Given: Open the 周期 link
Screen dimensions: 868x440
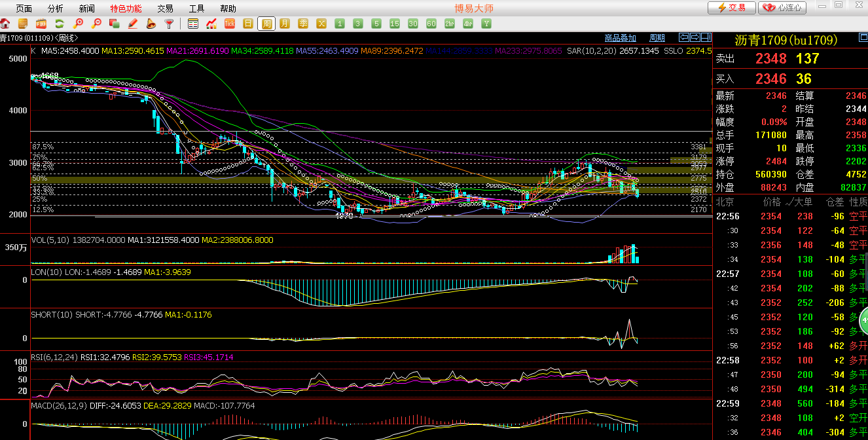Looking at the screenshot, I should pos(657,38).
